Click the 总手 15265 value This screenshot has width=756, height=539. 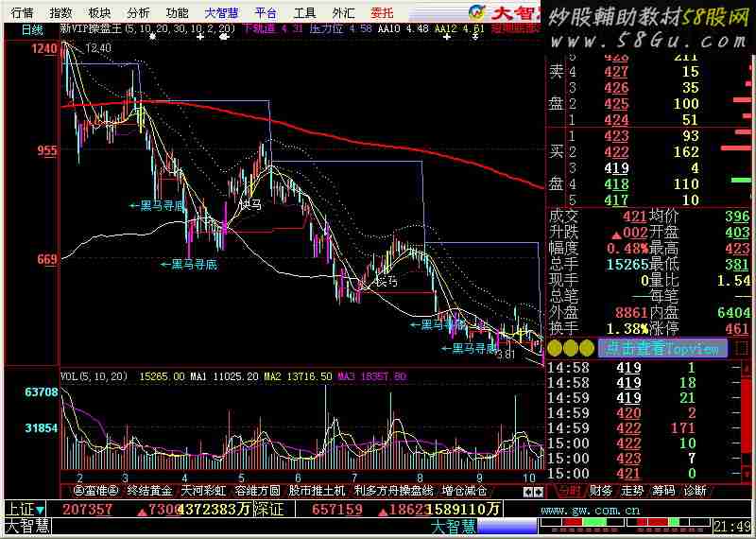tap(627, 265)
